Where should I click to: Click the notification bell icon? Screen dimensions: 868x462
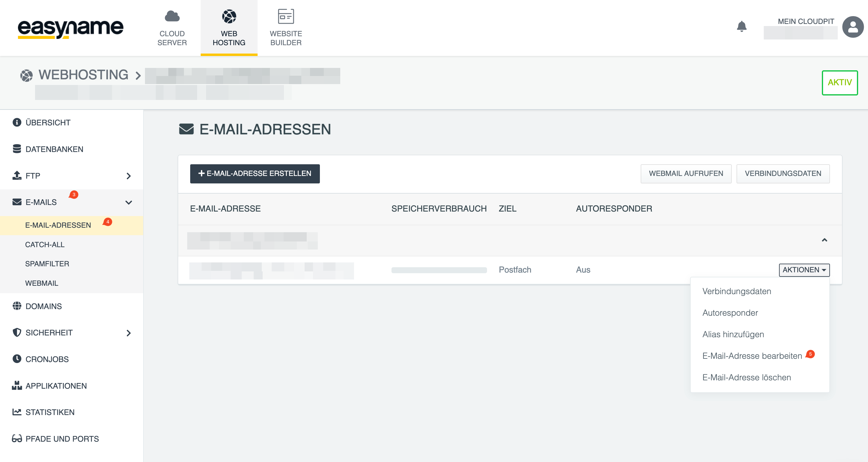point(741,26)
